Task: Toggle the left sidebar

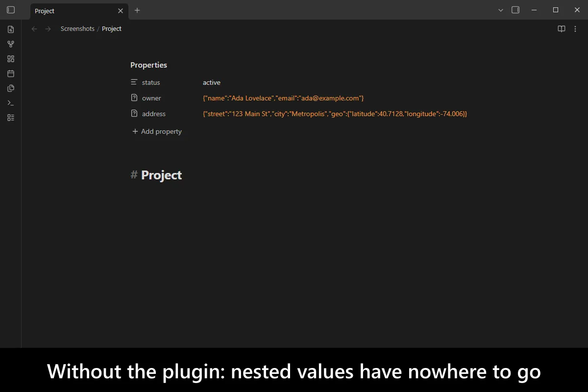Action: (x=11, y=10)
